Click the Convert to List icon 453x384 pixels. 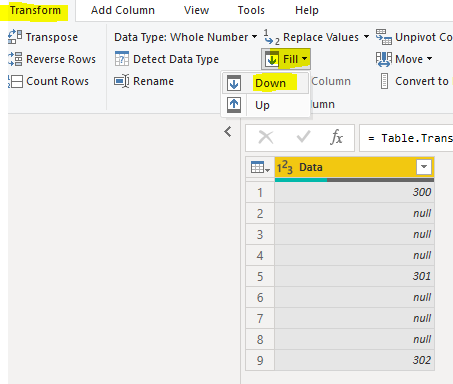coord(384,81)
